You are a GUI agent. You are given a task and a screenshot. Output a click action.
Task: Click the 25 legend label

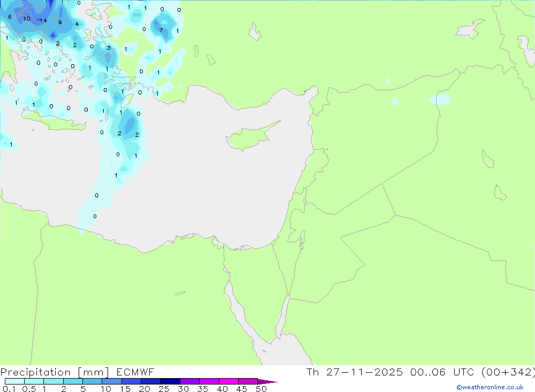click(x=164, y=389)
